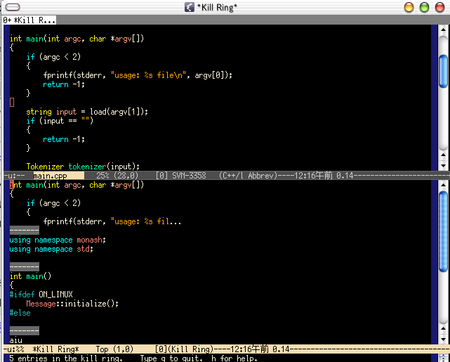Image resolution: width=450 pixels, height=362 pixels.
Task: Select the 'int main()' kill ring entry
Action: [31, 276]
